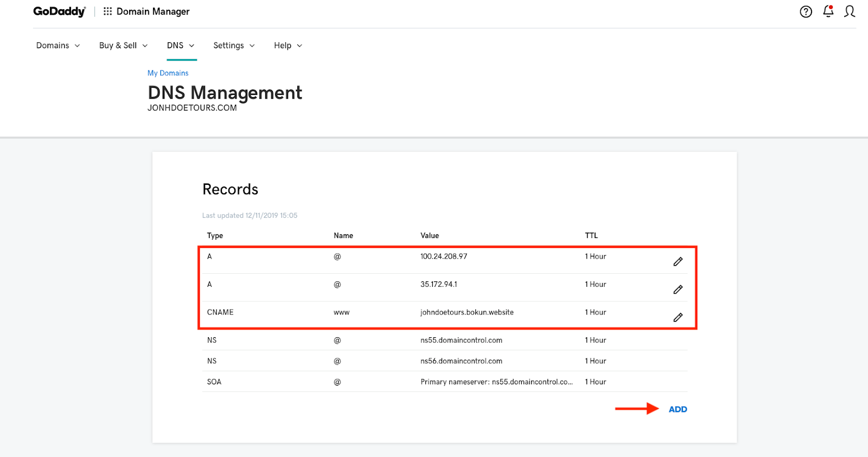Open the notifications bell
The image size is (868, 457).
828,11
